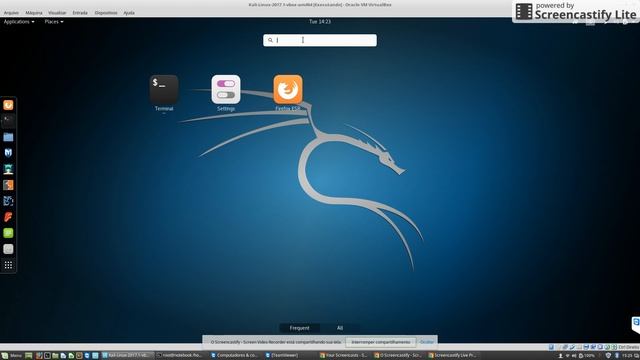The image size is (640, 360).
Task: Switch to Computadores & co... taskbar window
Action: pyautogui.click(x=236, y=356)
